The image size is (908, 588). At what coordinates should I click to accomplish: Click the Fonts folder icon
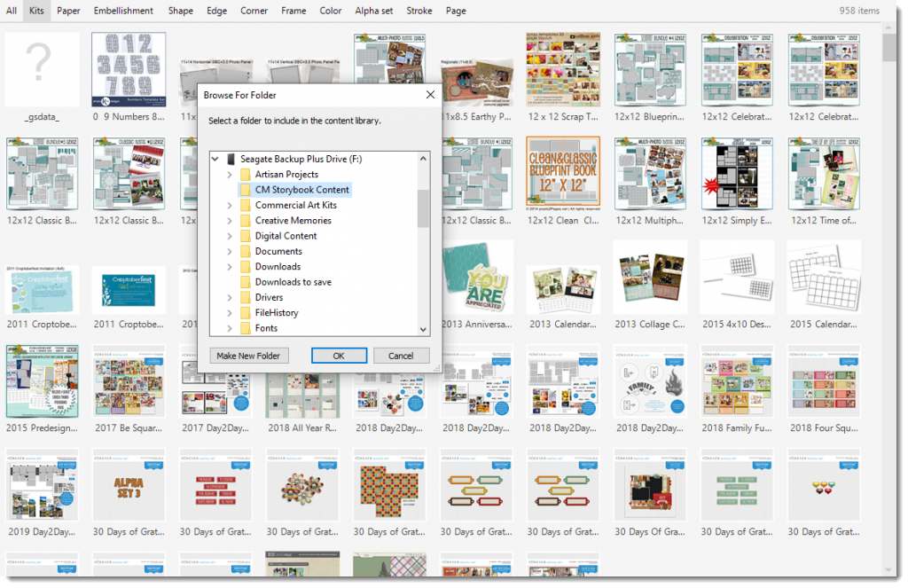tap(246, 328)
